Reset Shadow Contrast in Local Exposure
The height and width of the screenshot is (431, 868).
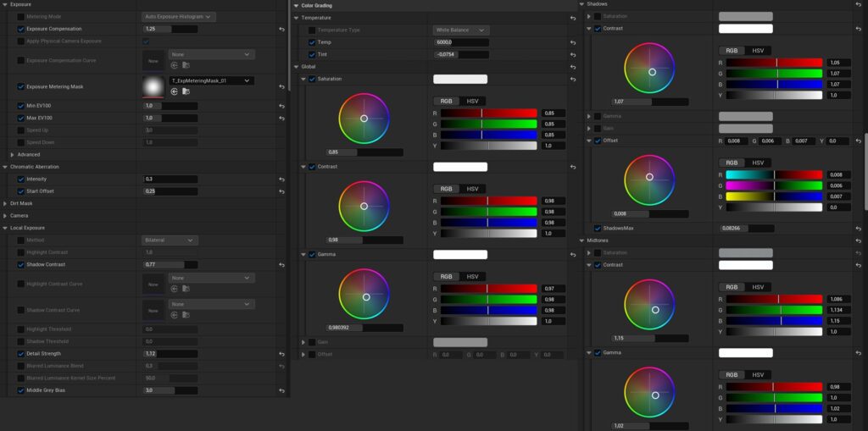coord(281,265)
